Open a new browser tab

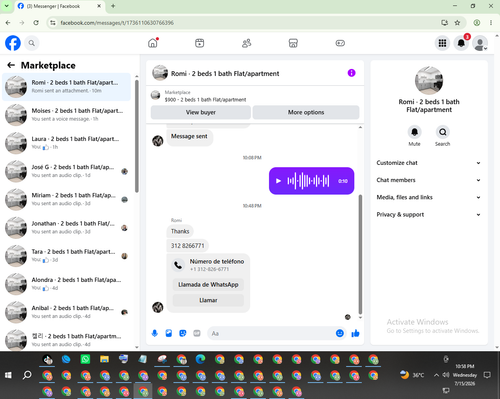click(113, 6)
